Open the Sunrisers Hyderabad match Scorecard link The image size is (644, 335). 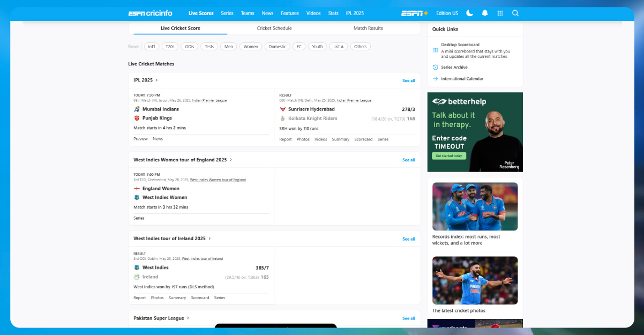363,139
